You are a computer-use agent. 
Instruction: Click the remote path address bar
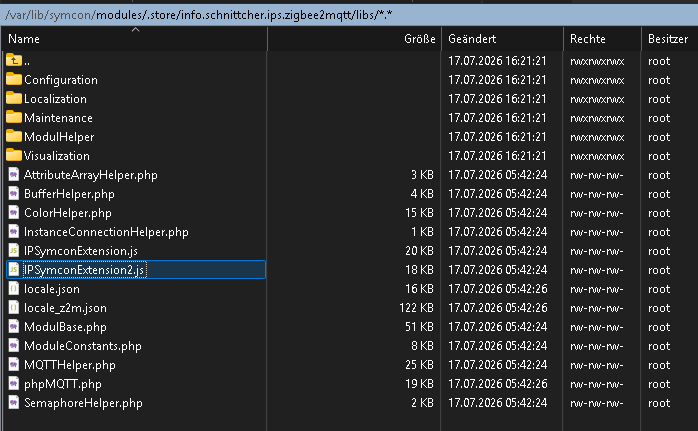(x=349, y=15)
